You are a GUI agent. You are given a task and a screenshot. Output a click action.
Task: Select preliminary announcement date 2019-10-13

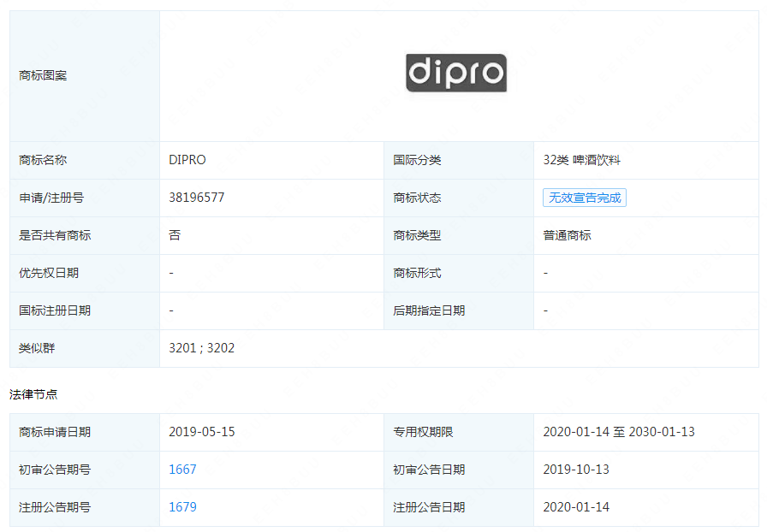[x=576, y=470]
